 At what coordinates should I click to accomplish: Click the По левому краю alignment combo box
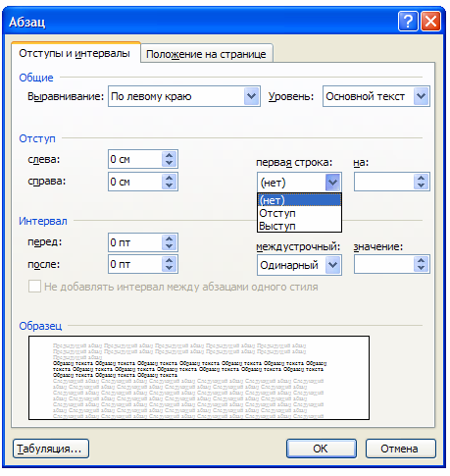184,96
